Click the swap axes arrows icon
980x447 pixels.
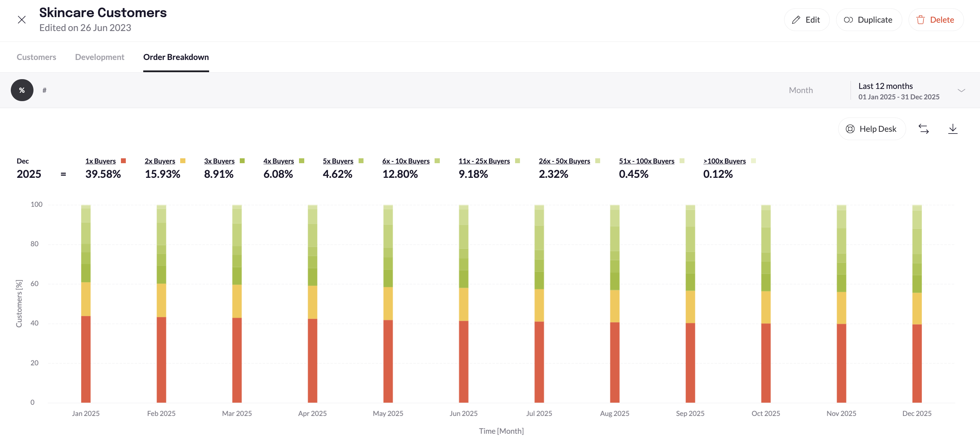[924, 129]
